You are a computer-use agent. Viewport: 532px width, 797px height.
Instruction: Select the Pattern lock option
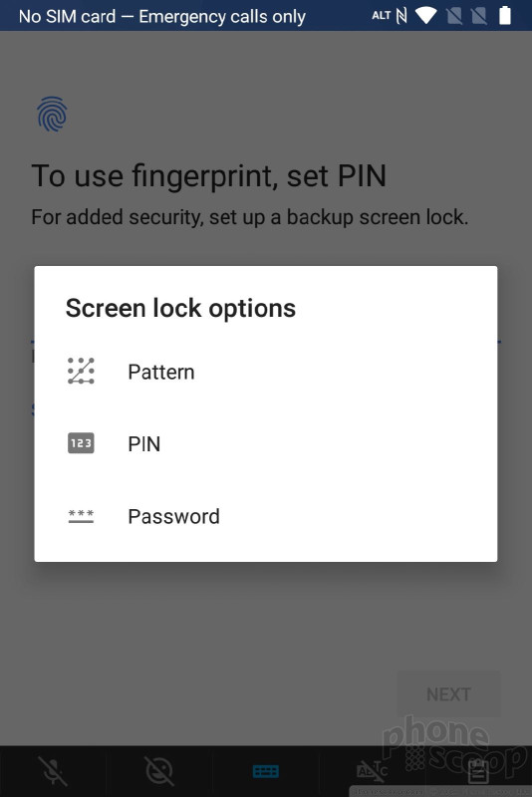[265, 372]
